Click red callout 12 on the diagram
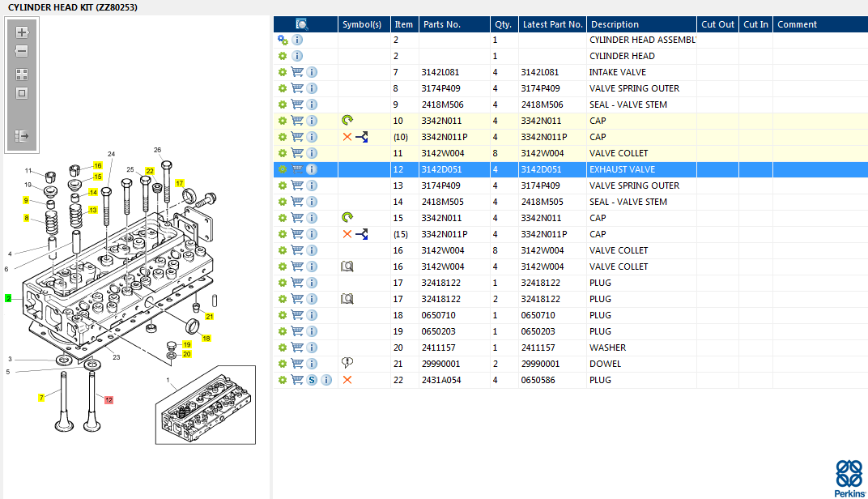Screen dimensions: 868x499 point(108,399)
